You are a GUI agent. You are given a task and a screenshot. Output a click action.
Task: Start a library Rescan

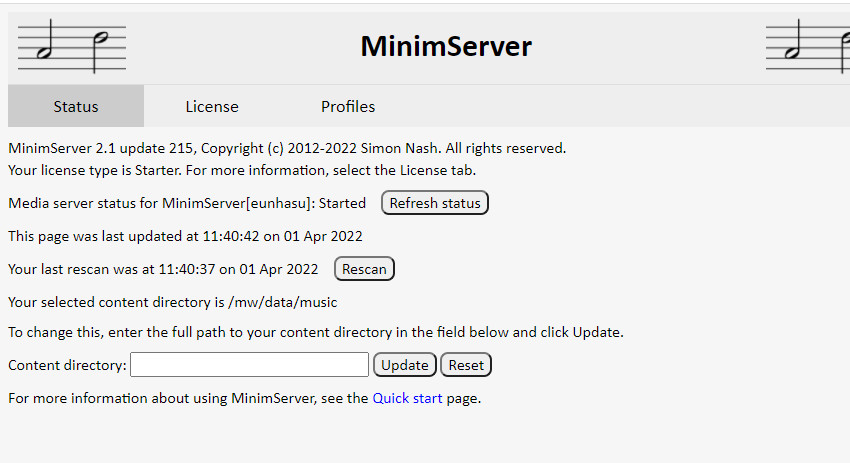364,269
